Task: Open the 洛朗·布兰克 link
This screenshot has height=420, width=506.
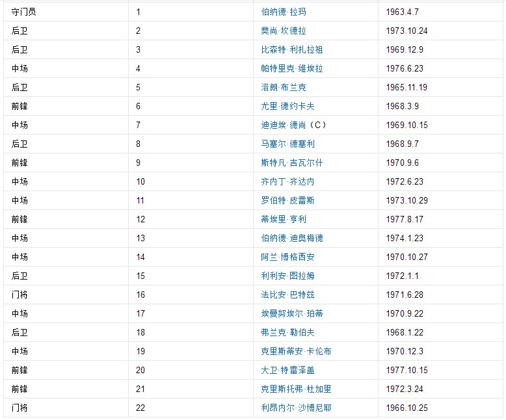Action: tap(283, 87)
